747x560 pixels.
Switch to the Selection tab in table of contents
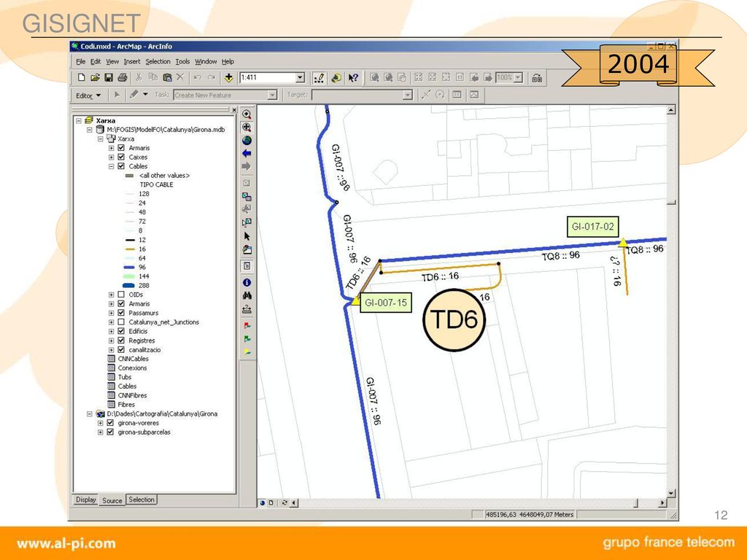pos(142,499)
